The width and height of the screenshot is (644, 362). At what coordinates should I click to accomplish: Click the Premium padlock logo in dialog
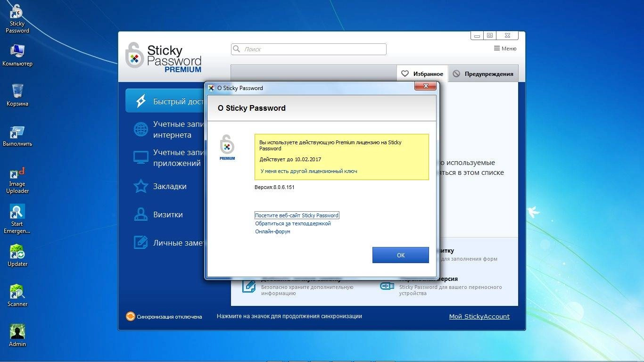(x=227, y=147)
